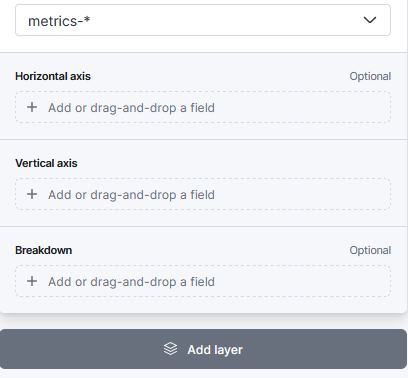The image size is (408, 378).
Task: Click the "Add layer" text label
Action: coord(215,350)
